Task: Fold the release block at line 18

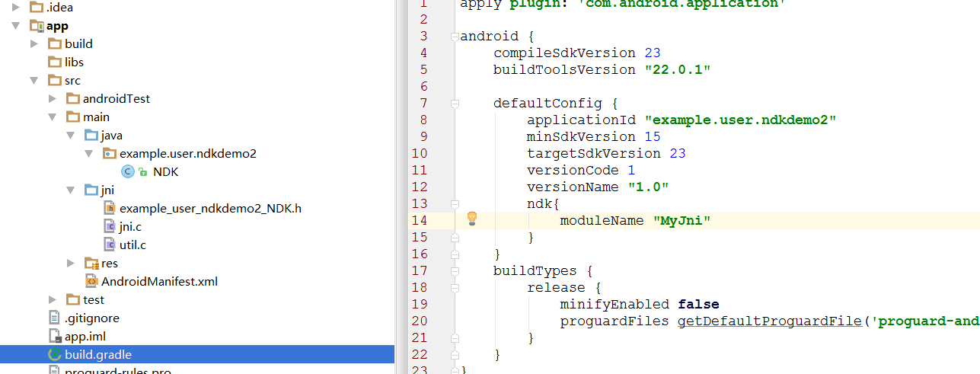Action: pyautogui.click(x=455, y=288)
